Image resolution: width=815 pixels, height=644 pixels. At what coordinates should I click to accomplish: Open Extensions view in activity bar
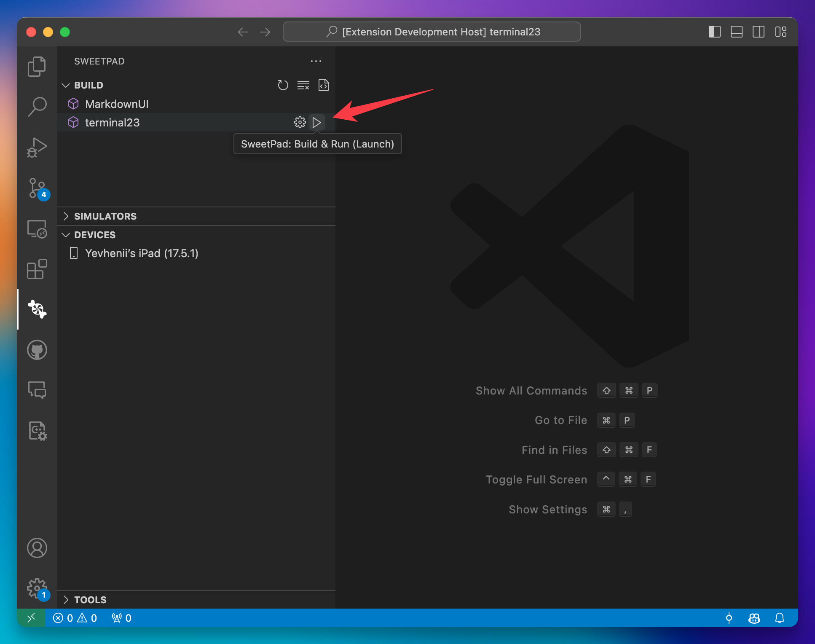click(37, 269)
